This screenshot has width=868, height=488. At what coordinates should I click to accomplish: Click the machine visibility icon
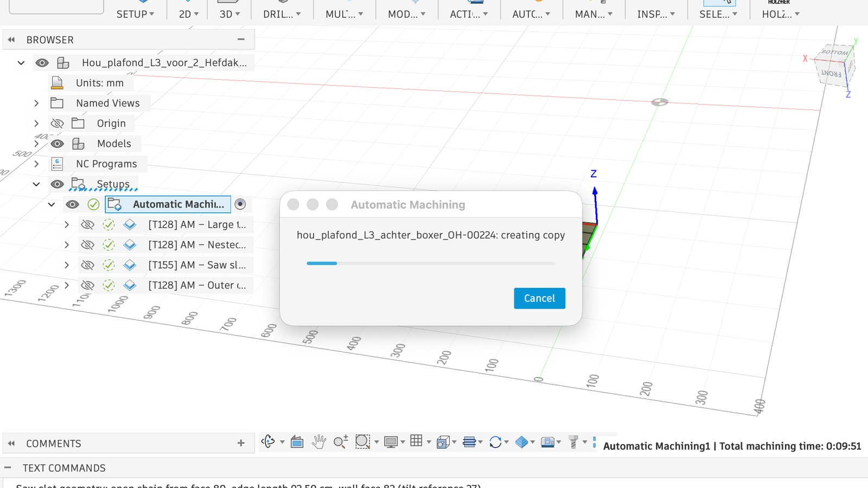click(x=548, y=442)
